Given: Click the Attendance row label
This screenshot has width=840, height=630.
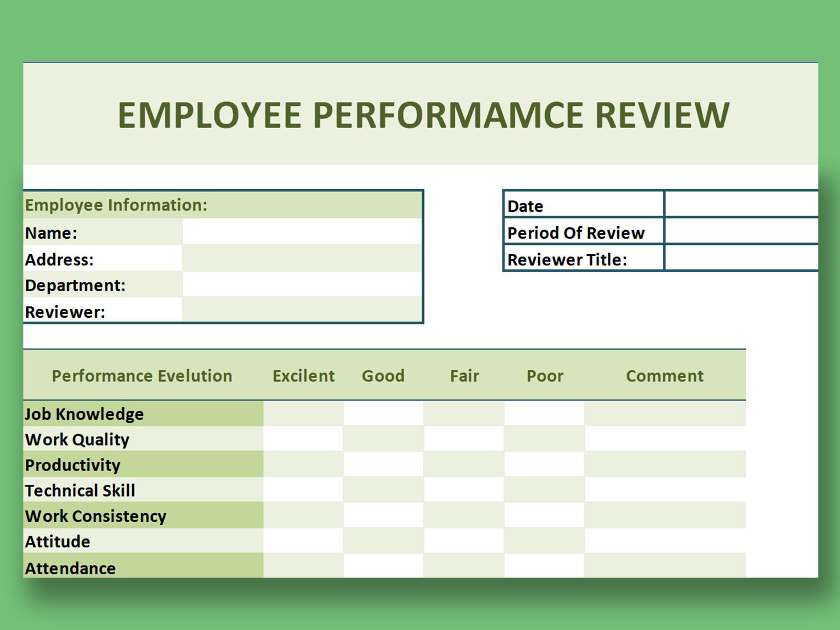Looking at the screenshot, I should pyautogui.click(x=70, y=567).
